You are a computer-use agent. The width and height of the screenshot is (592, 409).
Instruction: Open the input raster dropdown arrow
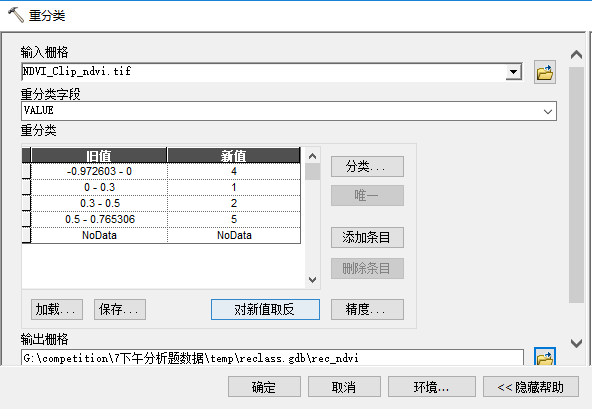click(513, 72)
